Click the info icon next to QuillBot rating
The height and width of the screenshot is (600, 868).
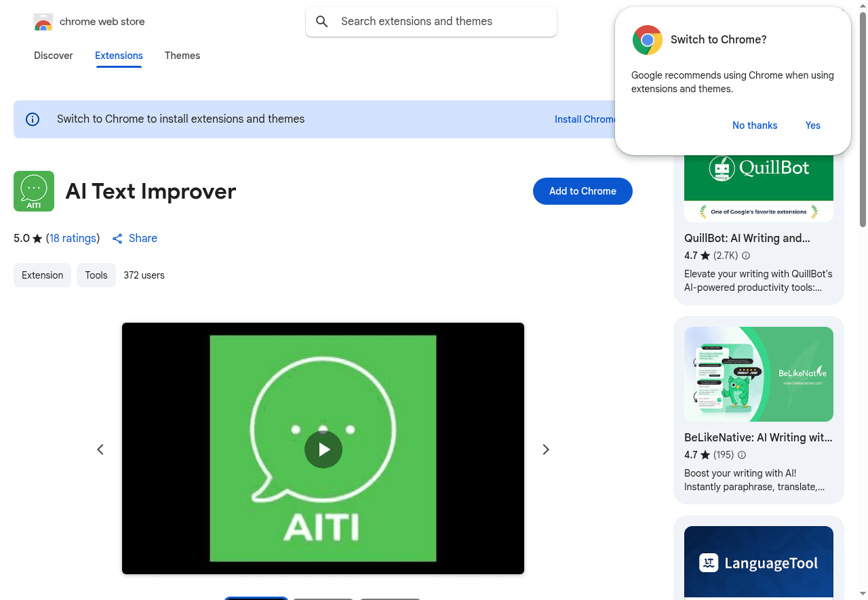[x=745, y=256]
